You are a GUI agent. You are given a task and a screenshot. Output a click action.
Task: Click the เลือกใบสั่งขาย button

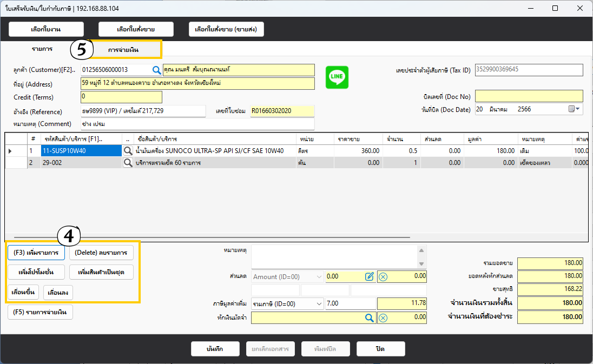pos(136,29)
